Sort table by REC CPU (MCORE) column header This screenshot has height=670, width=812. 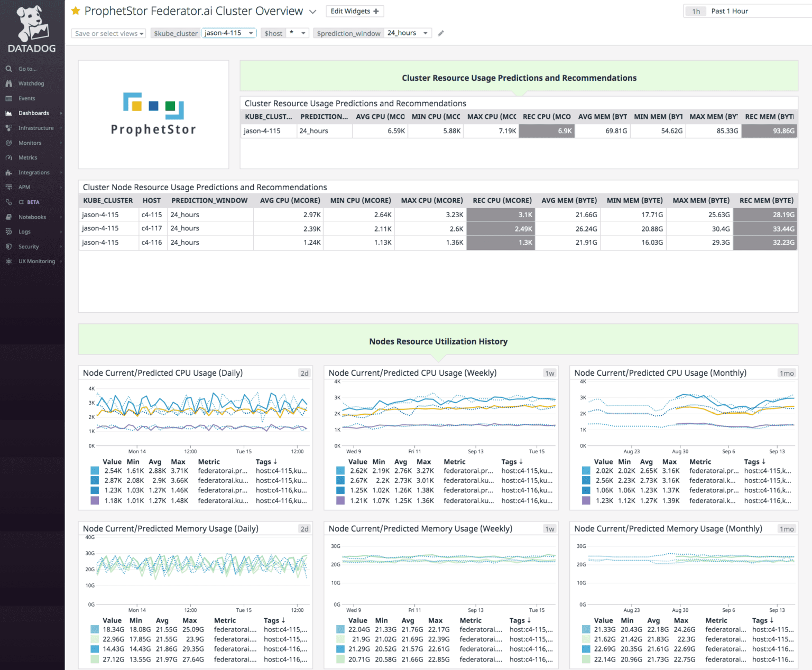click(502, 201)
